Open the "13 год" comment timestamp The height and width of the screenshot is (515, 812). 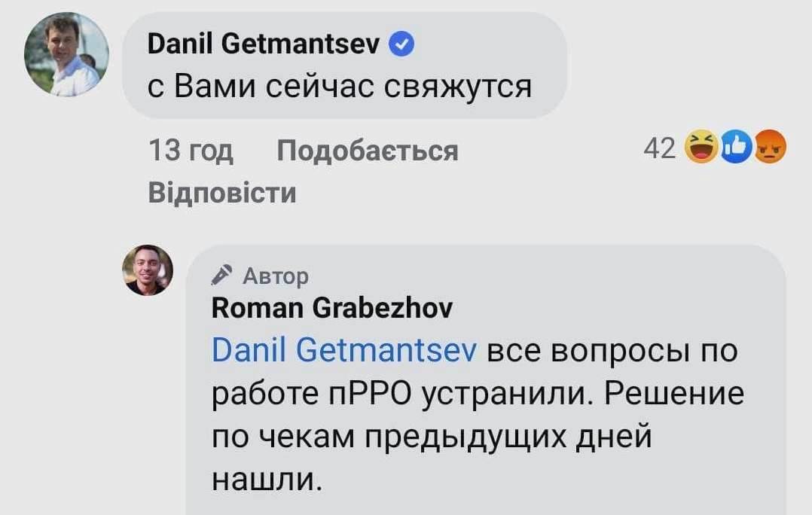191,151
